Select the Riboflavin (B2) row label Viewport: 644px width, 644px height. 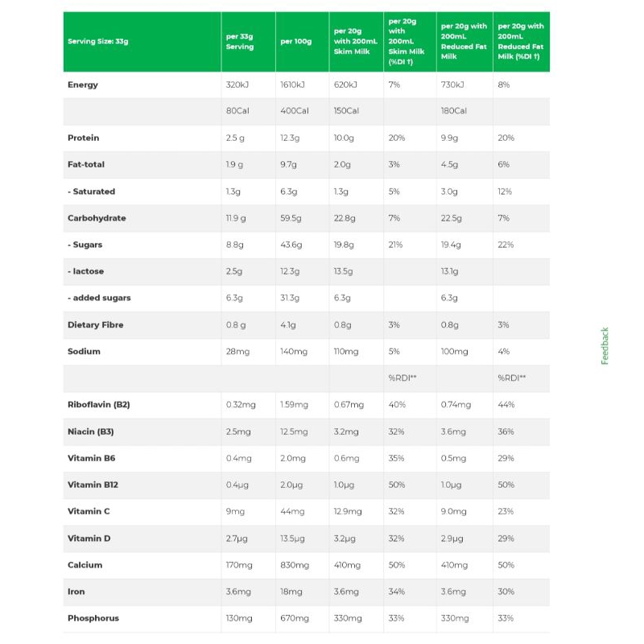coord(99,404)
